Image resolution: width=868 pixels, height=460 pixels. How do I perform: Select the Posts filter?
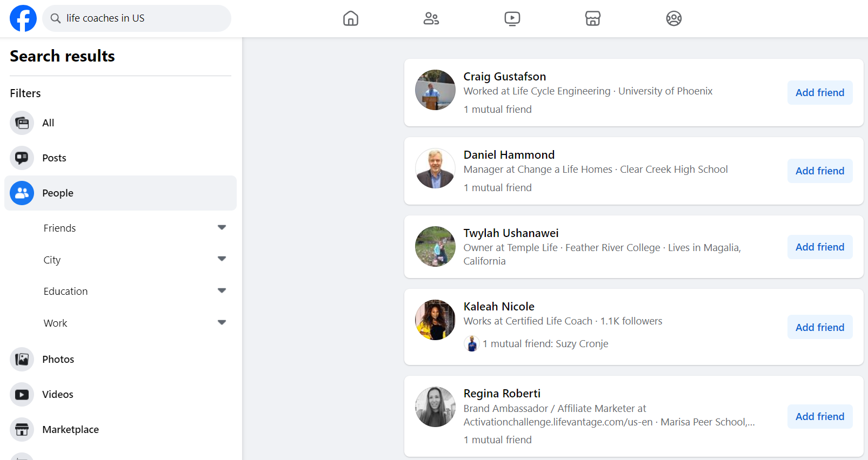54,158
